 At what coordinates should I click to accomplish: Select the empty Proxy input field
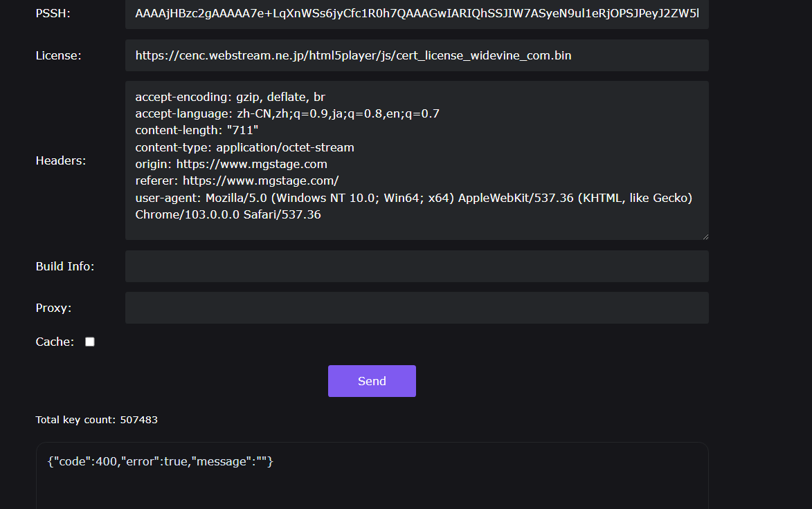pyautogui.click(x=417, y=308)
